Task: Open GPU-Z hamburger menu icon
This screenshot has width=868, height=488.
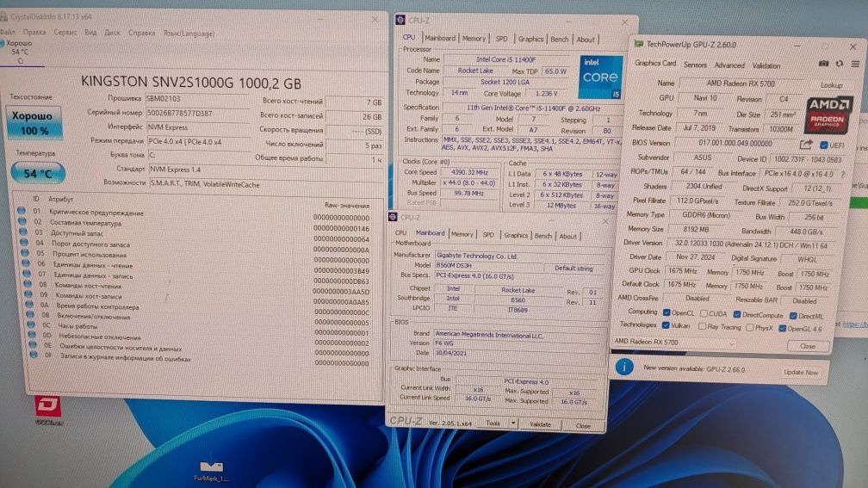Action: click(x=855, y=64)
